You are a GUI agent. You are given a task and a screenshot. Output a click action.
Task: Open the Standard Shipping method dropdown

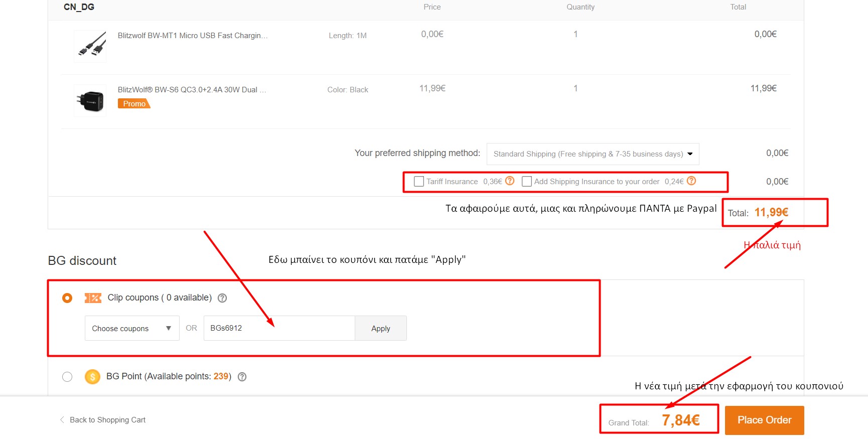[593, 154]
